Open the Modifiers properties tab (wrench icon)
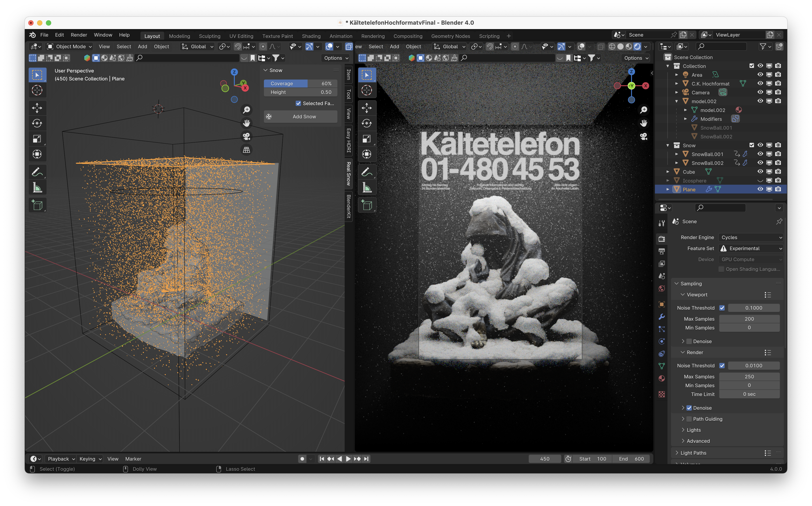Viewport: 812px width, 506px height. tap(662, 317)
